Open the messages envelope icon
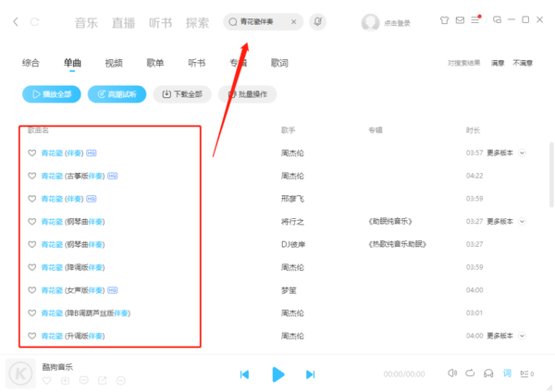Image resolution: width=555 pixels, height=392 pixels. point(460,20)
